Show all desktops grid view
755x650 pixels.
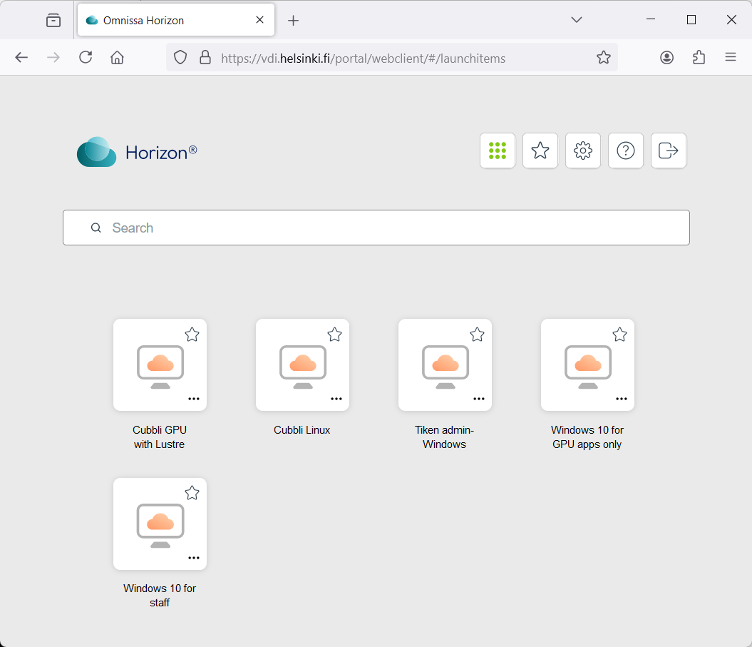pos(499,151)
